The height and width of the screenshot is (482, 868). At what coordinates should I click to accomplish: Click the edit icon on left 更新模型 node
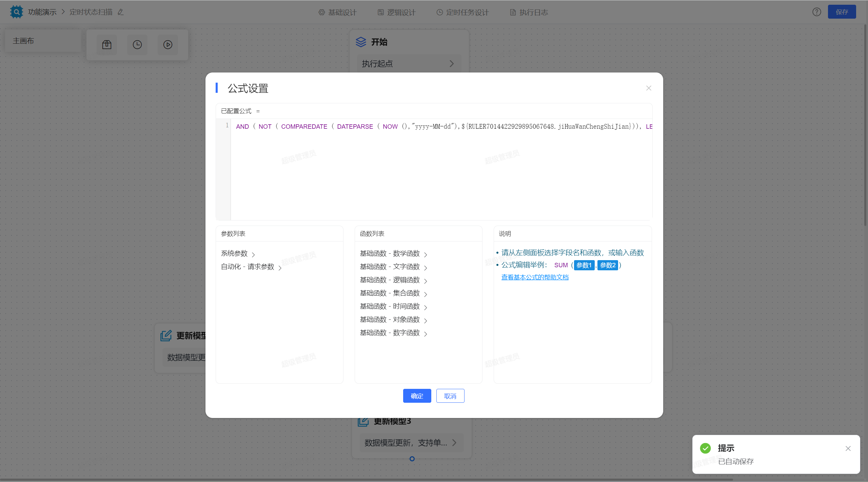(166, 336)
